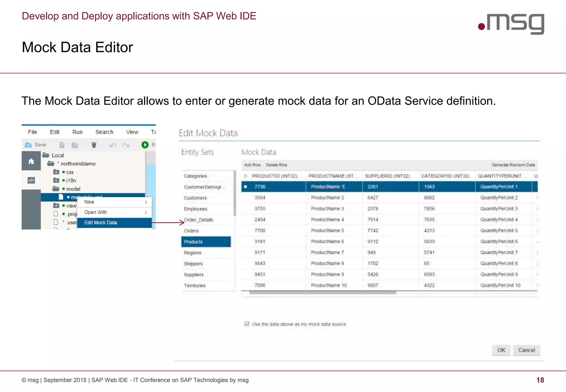The height and width of the screenshot is (392, 566).
Task: Click the undo arrow icon
Action: pyautogui.click(x=113, y=145)
